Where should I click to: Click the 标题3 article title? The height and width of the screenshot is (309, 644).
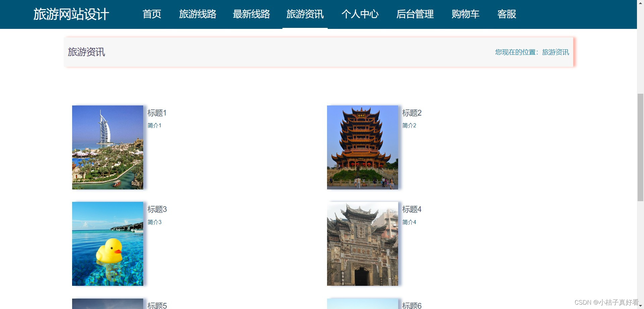click(x=157, y=209)
